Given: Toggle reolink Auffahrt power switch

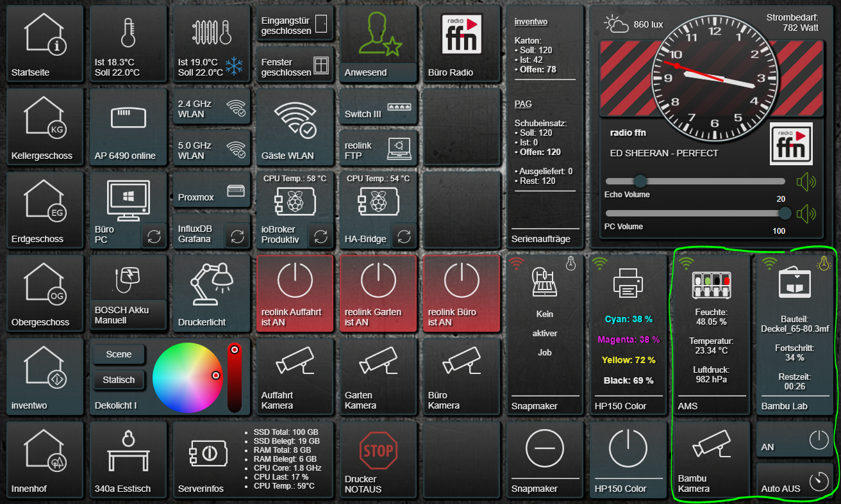Looking at the screenshot, I should pyautogui.click(x=295, y=280).
